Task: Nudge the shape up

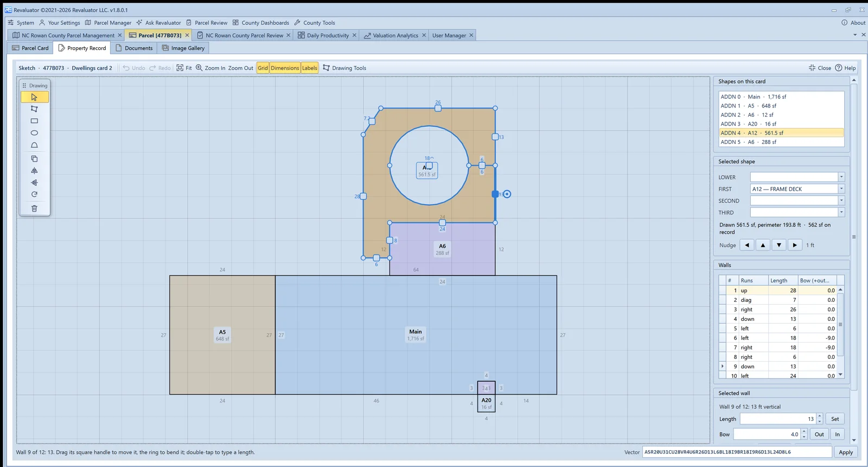Action: [763, 245]
